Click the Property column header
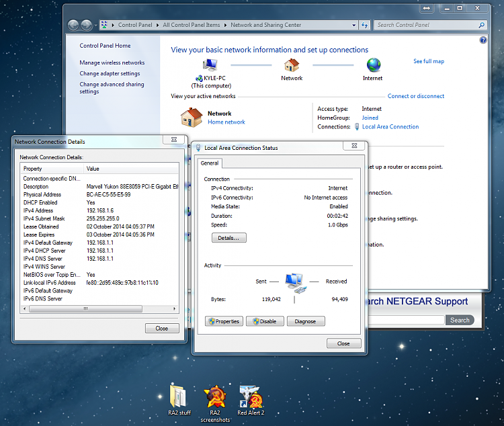504x426 pixels. point(52,169)
